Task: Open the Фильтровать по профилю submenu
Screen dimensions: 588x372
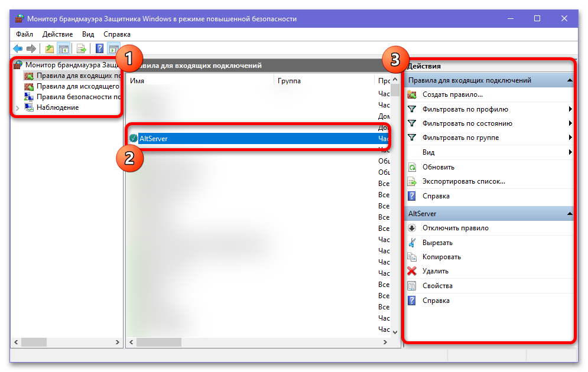Action: [570, 109]
